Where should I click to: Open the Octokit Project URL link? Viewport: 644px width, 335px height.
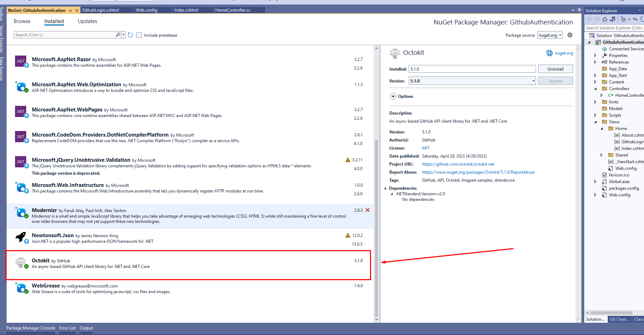(x=458, y=164)
